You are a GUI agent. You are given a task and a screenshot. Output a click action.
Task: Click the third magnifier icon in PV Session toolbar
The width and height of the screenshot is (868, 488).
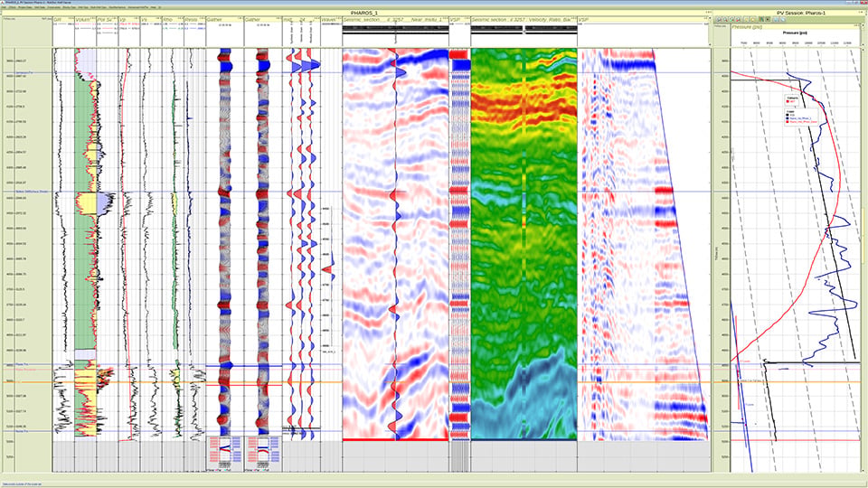[x=731, y=19]
